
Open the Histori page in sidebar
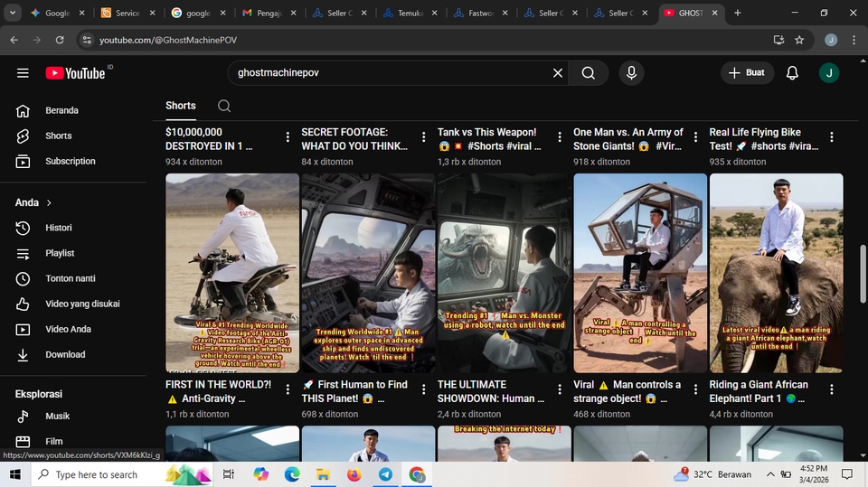tap(58, 228)
